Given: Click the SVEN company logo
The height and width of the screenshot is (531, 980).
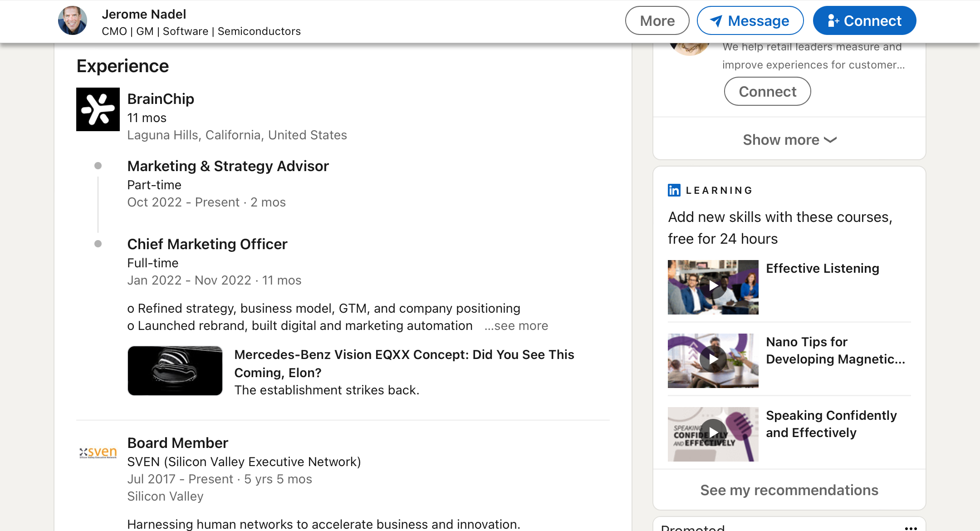Looking at the screenshot, I should [x=98, y=452].
